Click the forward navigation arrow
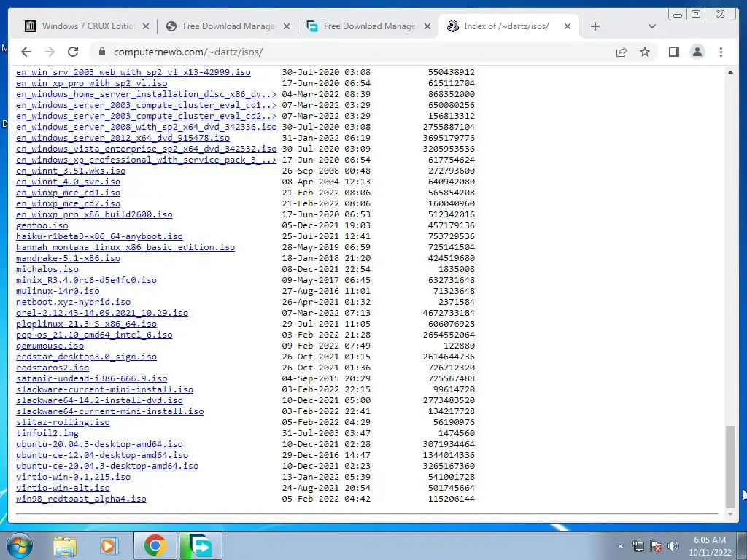This screenshot has width=747, height=560. click(50, 52)
